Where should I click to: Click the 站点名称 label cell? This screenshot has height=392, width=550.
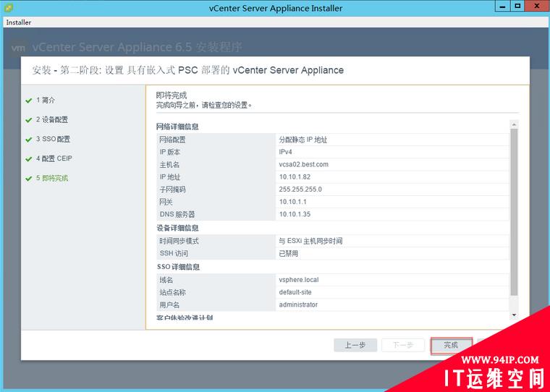click(x=216, y=292)
